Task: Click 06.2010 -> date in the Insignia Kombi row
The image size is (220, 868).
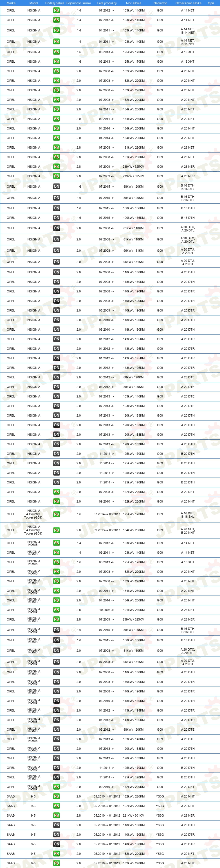Action: (106, 701)
